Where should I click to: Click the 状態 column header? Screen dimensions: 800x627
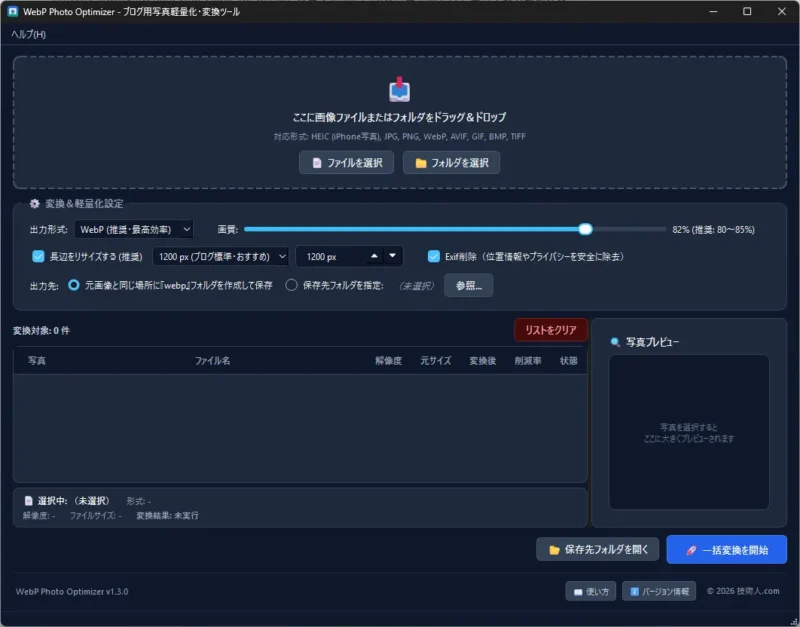point(569,361)
